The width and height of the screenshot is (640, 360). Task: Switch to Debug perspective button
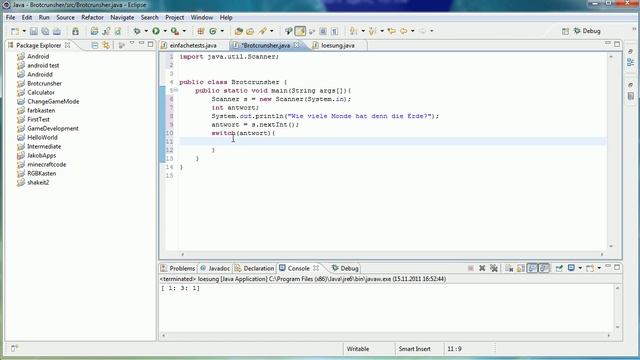click(x=587, y=31)
